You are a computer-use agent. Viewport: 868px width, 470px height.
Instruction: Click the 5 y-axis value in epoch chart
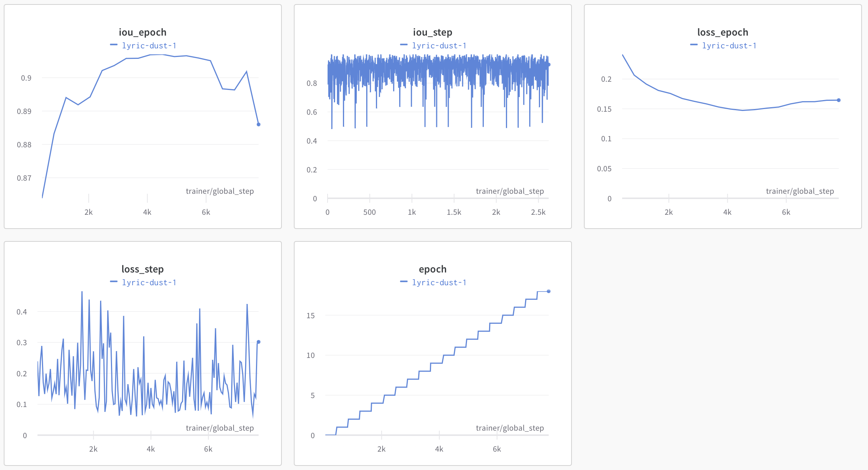click(313, 395)
